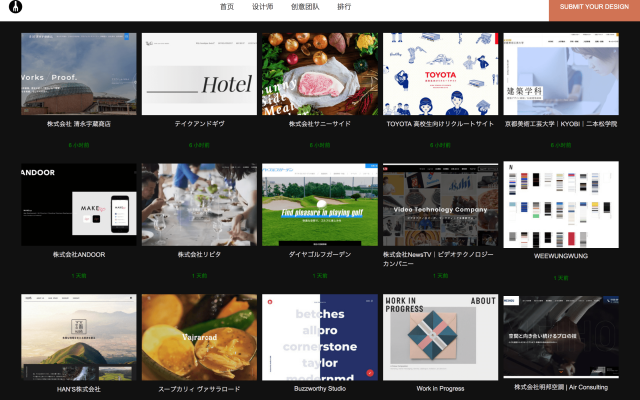This screenshot has width=640, height=400.
Task: Click the テイクアンドギヴ title link
Action: (x=199, y=124)
